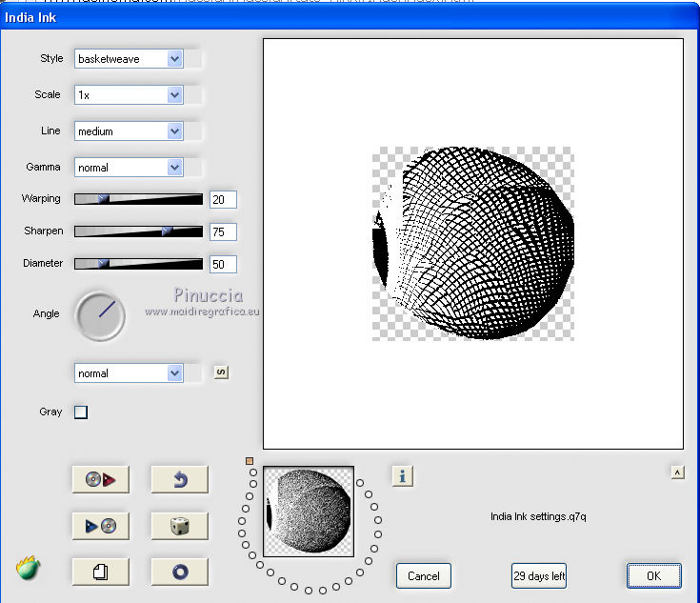The width and height of the screenshot is (700, 603).
Task: Click the copy pages icon button
Action: tap(101, 572)
